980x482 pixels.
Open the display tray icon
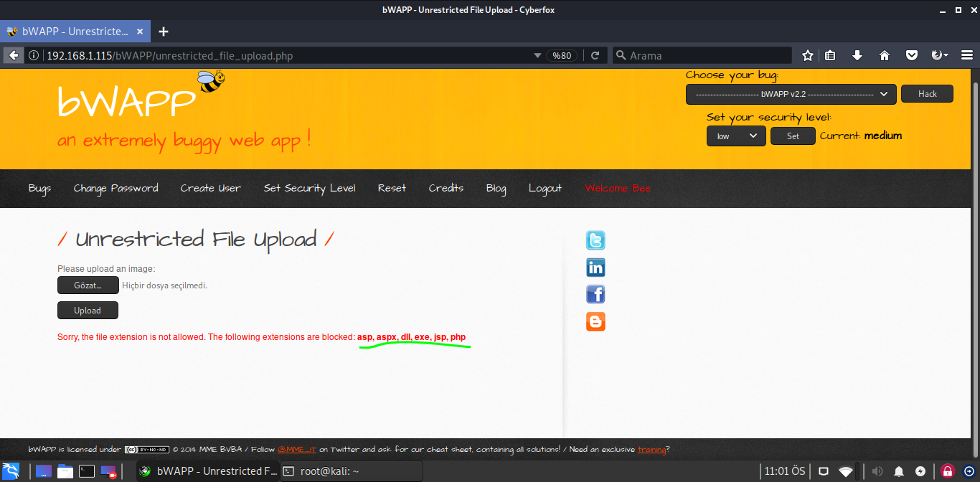tap(824, 471)
